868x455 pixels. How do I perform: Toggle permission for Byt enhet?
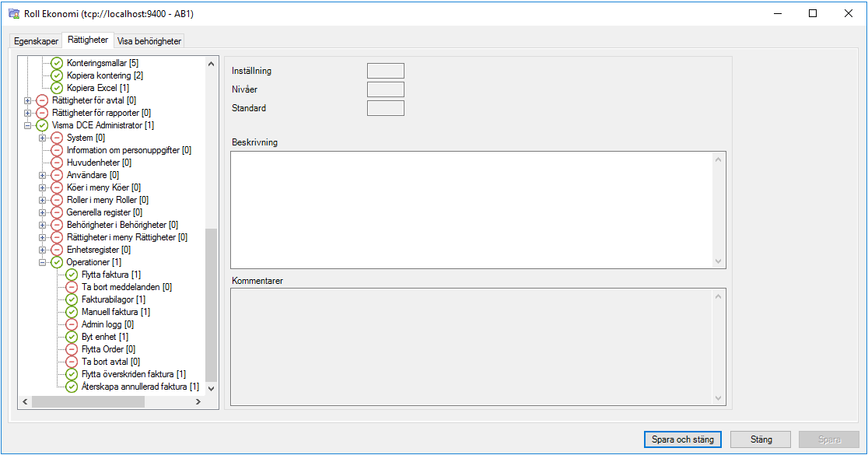click(71, 337)
